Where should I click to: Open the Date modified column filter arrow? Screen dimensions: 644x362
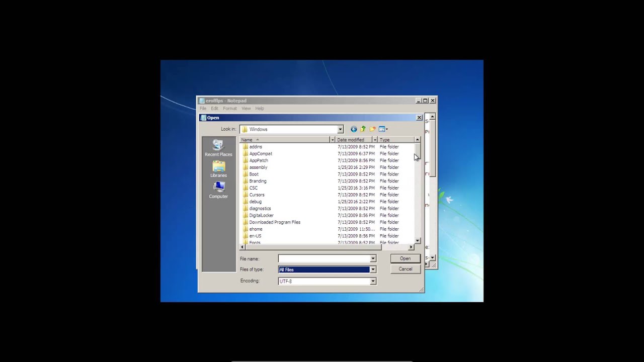[x=375, y=140]
